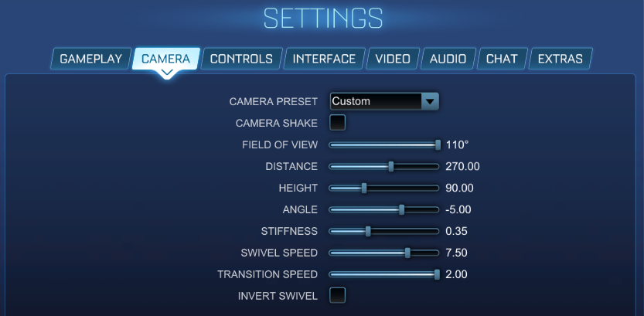The image size is (644, 316).
Task: Toggle the Invert Swivel checkbox
Action: (x=338, y=295)
